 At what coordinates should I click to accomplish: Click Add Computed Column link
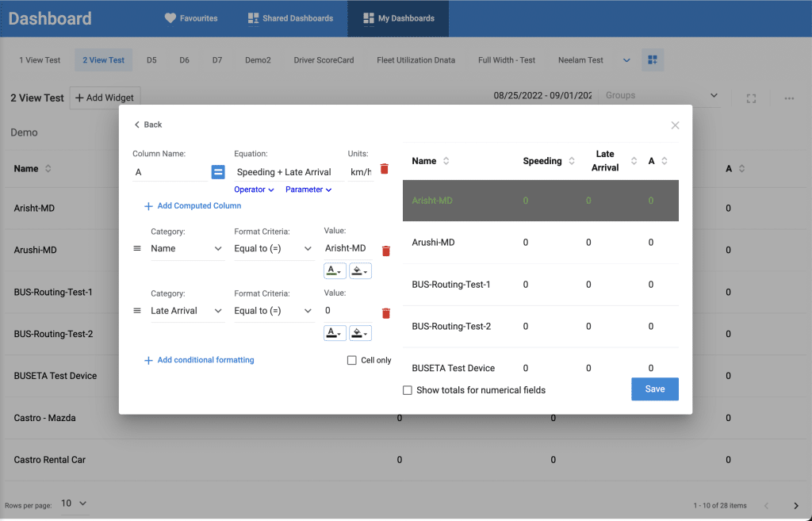(193, 205)
